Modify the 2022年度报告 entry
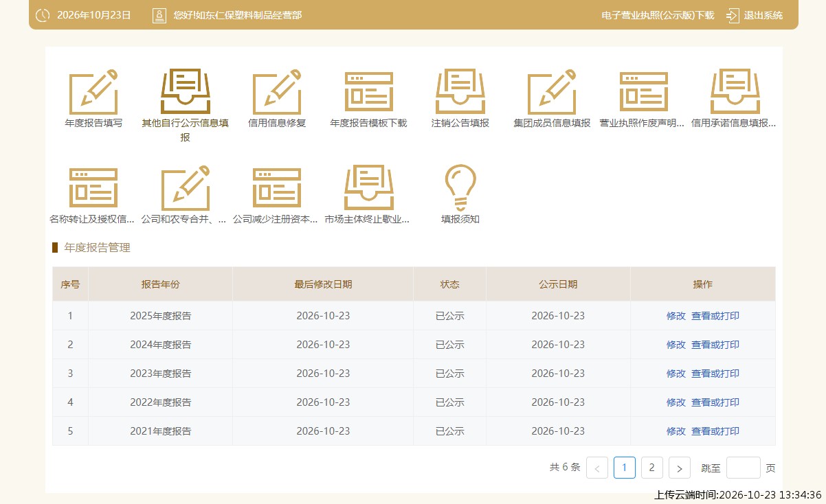 tap(676, 402)
